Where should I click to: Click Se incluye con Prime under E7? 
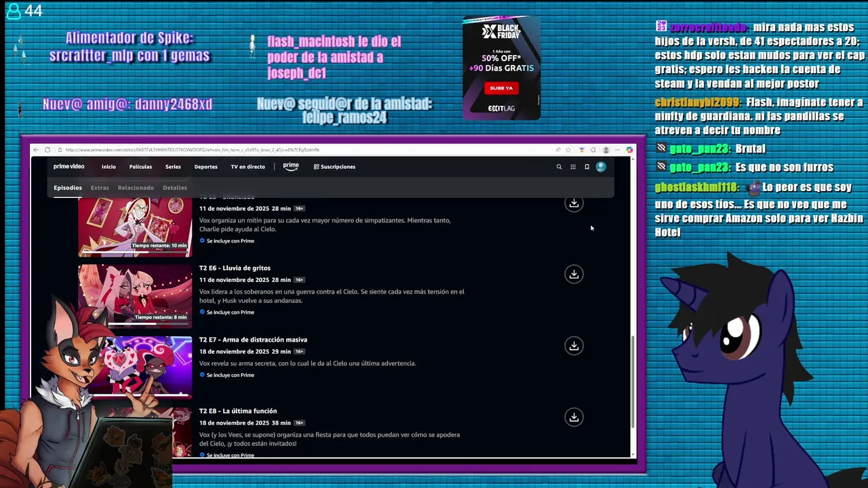227,375
